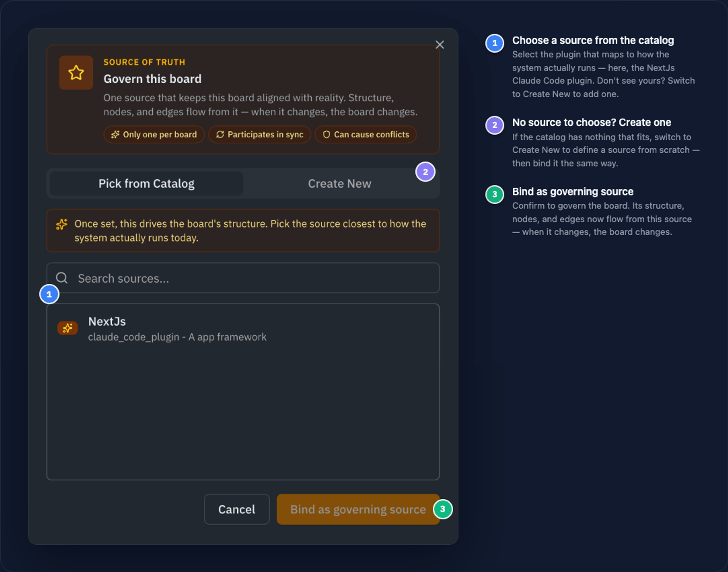Image resolution: width=728 pixels, height=572 pixels.
Task: Click the shield icon in Can cause conflicts
Action: pos(326,135)
